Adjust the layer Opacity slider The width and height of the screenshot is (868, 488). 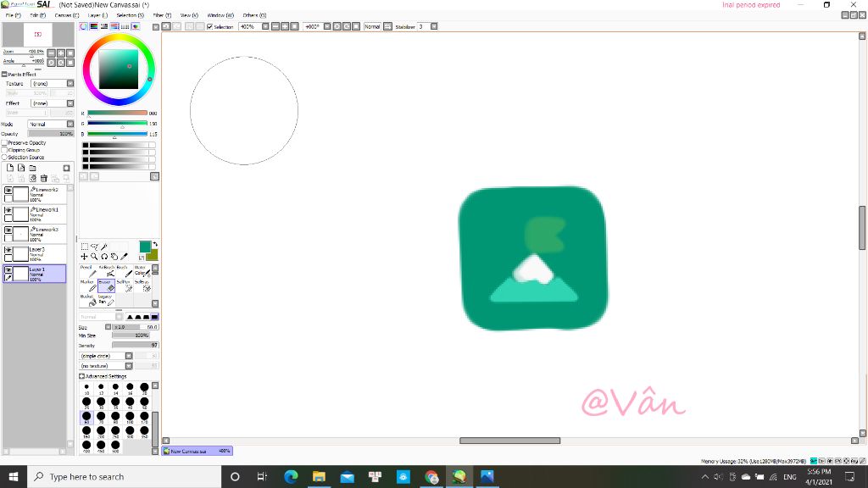pos(51,134)
